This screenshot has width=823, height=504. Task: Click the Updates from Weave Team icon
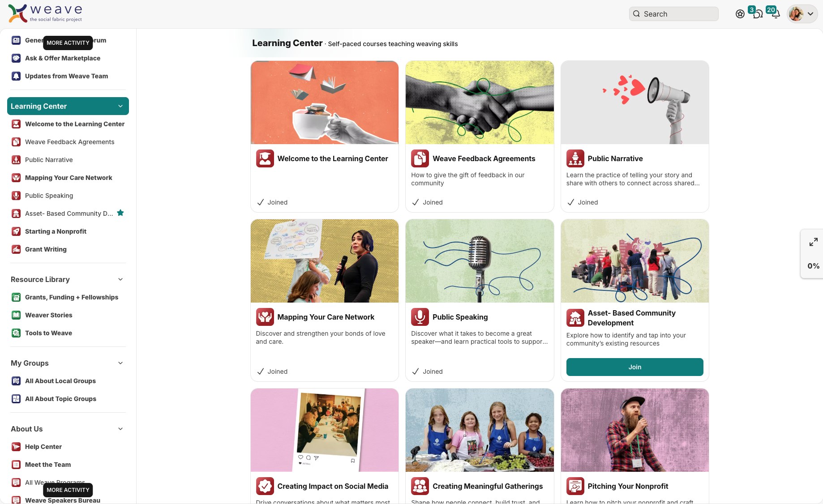click(x=16, y=76)
